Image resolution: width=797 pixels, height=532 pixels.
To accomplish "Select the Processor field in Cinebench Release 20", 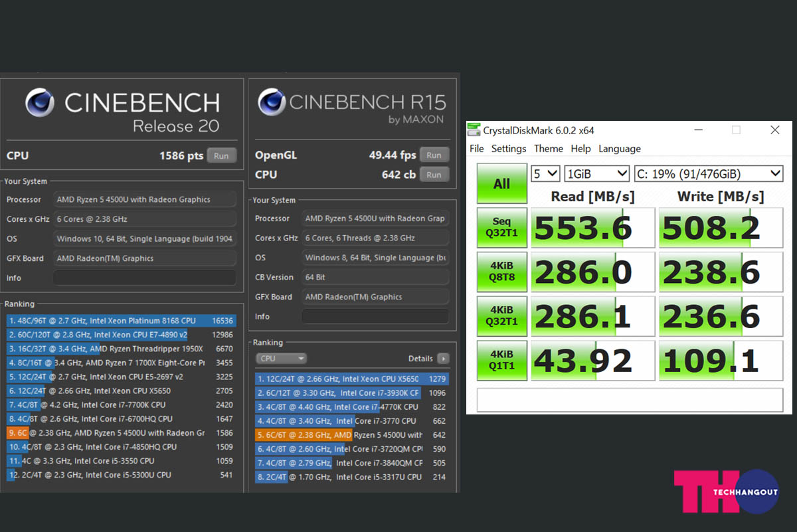I will pyautogui.click(x=145, y=199).
